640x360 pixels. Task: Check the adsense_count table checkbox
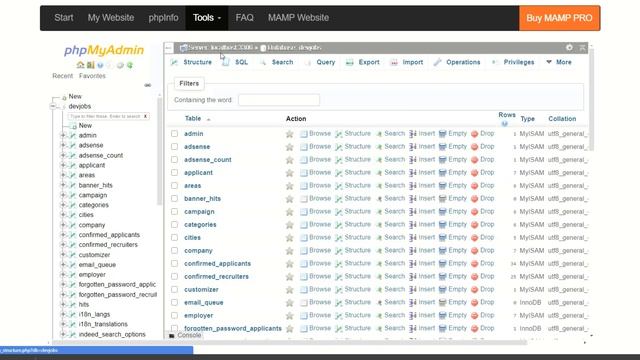[x=175, y=160]
